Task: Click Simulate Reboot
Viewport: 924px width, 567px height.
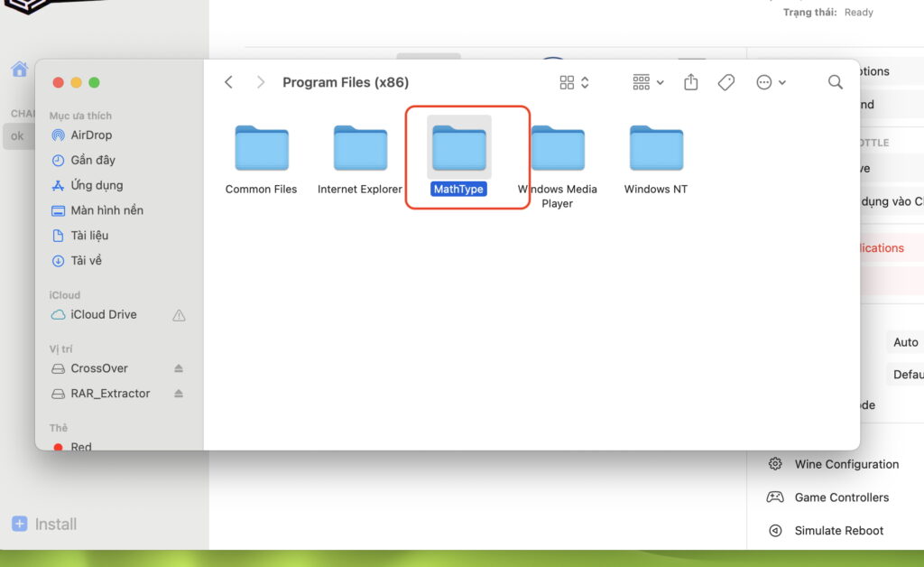Action: point(839,531)
